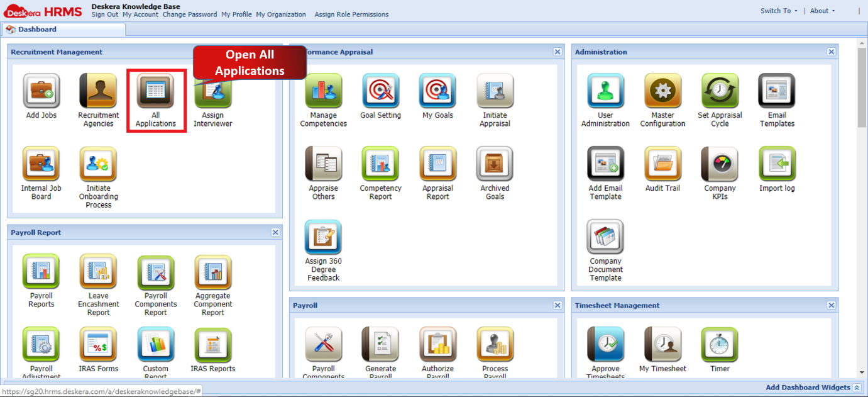Open Master Configuration settings

pyautogui.click(x=662, y=92)
